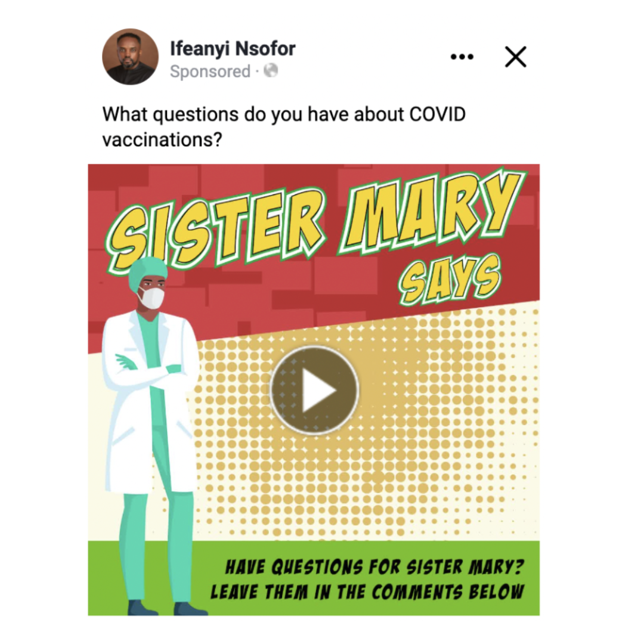This screenshot has width=644, height=644.
Task: Click the COVID vaccinations caption text
Action: (284, 126)
